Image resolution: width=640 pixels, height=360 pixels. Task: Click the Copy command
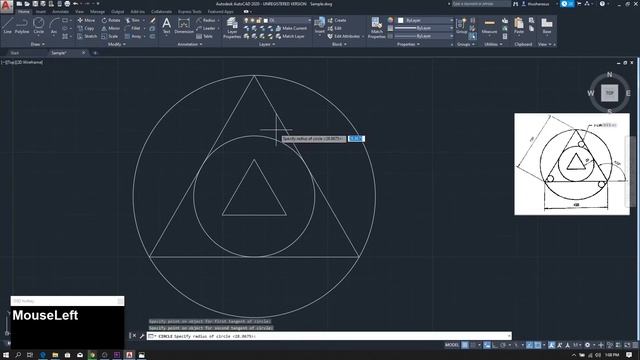86,28
